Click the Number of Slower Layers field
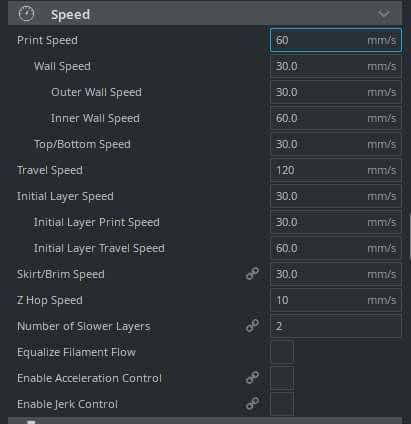 336,326
